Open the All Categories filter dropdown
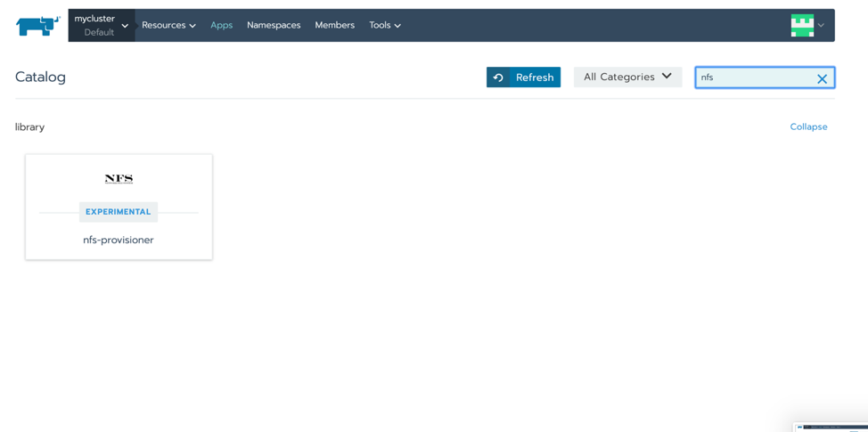This screenshot has height=432, width=868. (x=627, y=77)
